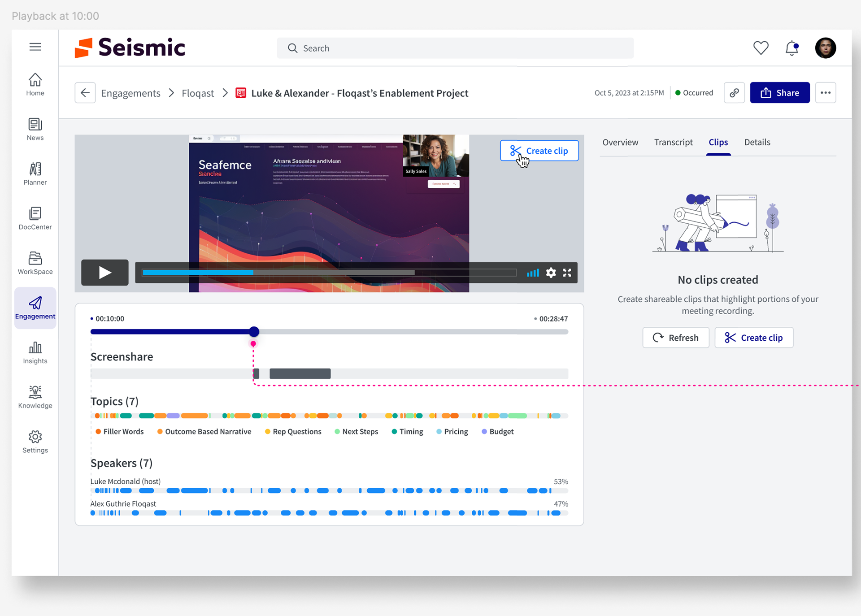Screen dimensions: 861x616
Task: Click the Refresh button
Action: coord(676,338)
